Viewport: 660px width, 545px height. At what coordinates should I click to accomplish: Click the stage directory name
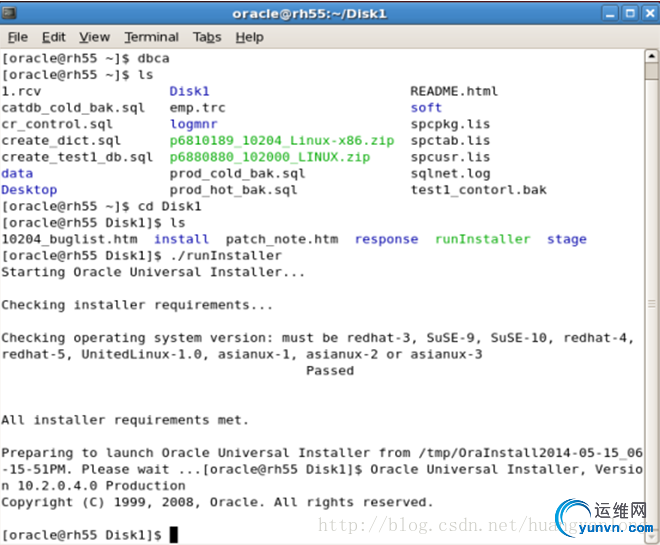point(567,239)
